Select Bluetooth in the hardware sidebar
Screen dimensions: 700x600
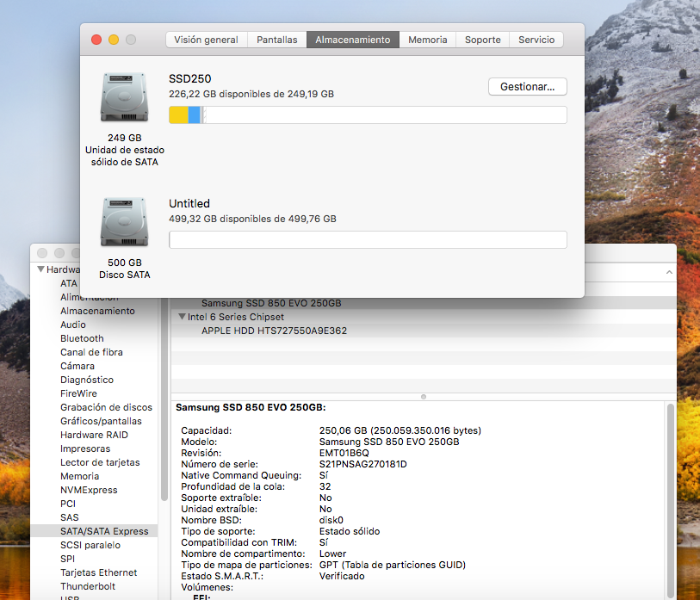coord(82,338)
